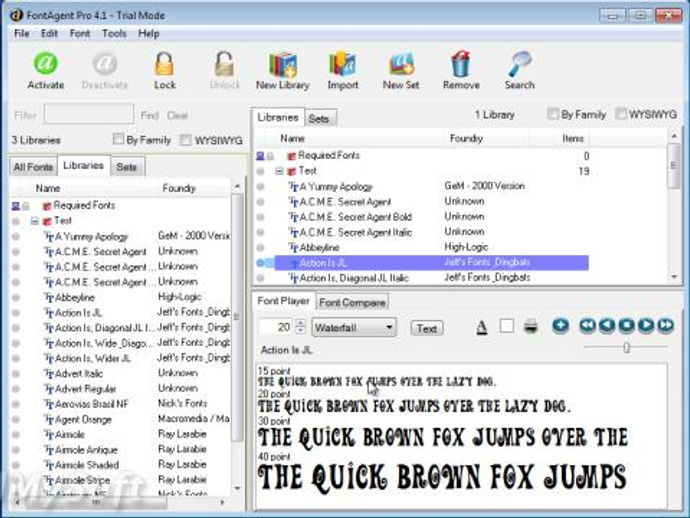The width and height of the screenshot is (690, 518).
Task: Click the printer icon in Font Player
Action: point(531,327)
